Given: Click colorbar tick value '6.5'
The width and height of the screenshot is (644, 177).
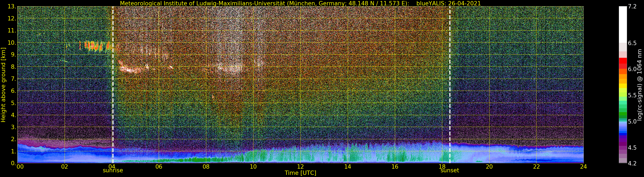Looking at the screenshot, I should click(632, 43).
